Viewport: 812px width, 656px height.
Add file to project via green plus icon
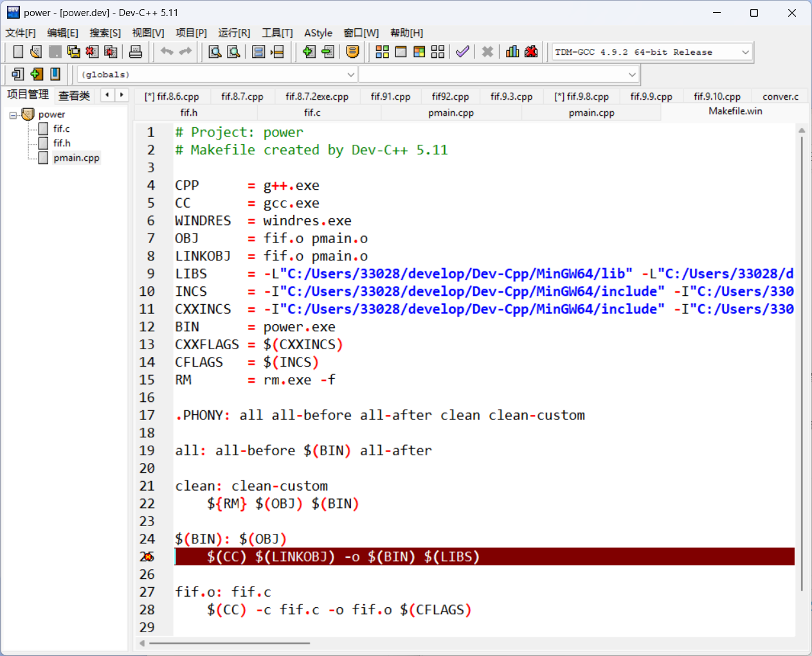[x=309, y=51]
